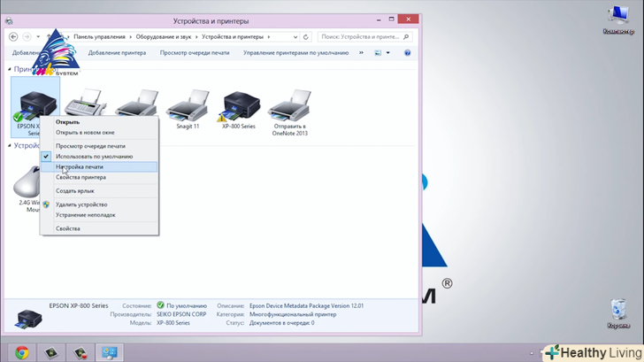
Task: Click По умолчанию status text
Action: [187, 305]
